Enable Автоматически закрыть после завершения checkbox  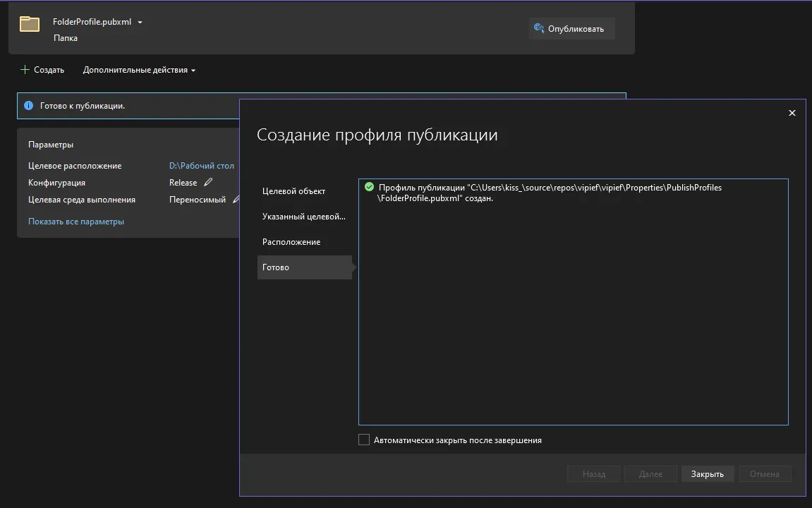pyautogui.click(x=364, y=440)
